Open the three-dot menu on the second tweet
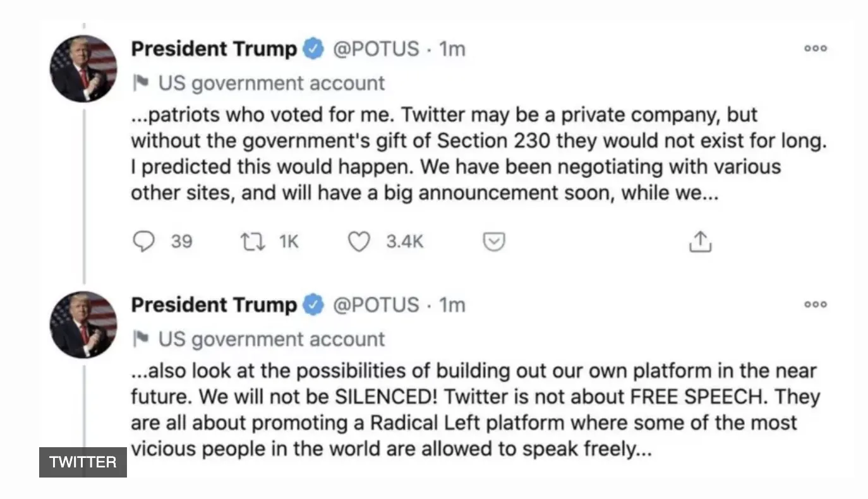The width and height of the screenshot is (868, 499). point(815,304)
